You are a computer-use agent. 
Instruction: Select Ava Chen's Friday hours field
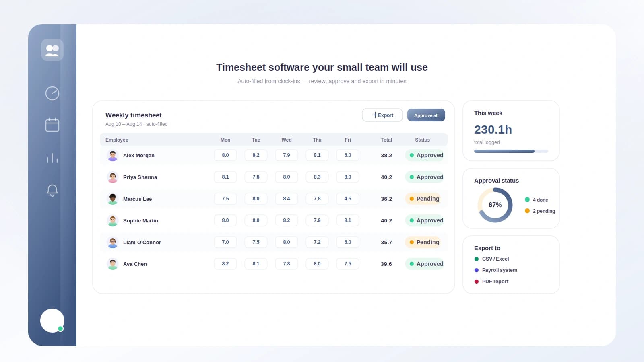point(348,264)
